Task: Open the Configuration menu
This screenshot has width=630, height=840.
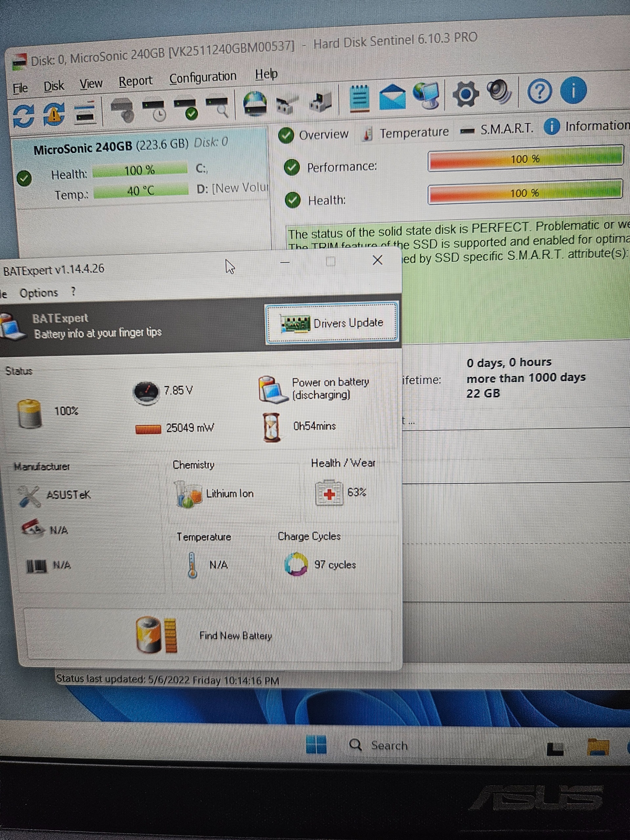Action: pyautogui.click(x=203, y=77)
